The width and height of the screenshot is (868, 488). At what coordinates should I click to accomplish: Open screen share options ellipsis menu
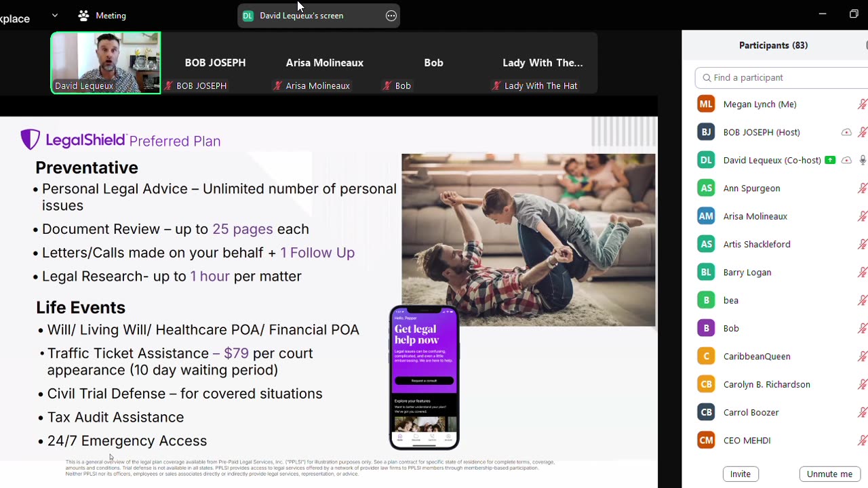click(391, 16)
